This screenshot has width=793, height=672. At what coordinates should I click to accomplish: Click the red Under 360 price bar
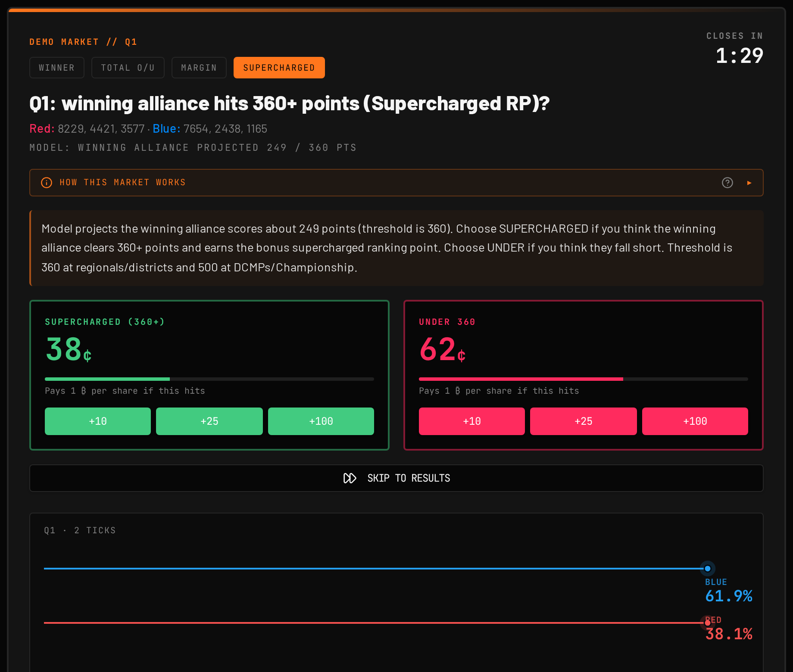point(584,379)
